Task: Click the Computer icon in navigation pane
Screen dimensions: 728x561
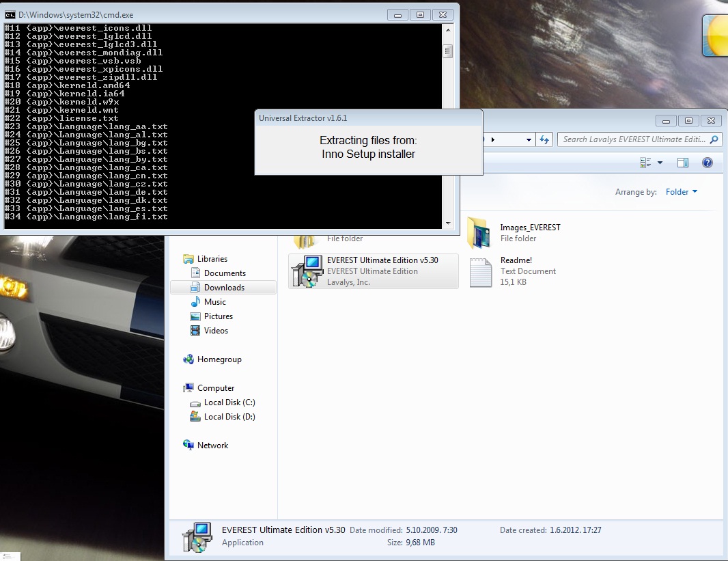Action: click(188, 387)
